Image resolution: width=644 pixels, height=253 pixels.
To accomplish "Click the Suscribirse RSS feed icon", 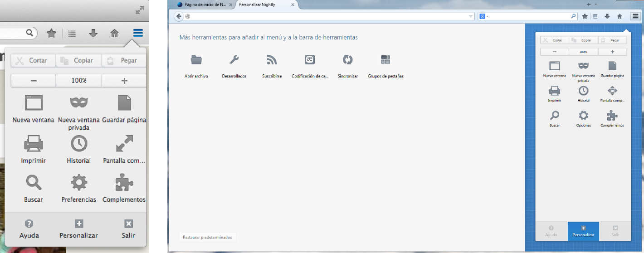I will click(x=272, y=60).
